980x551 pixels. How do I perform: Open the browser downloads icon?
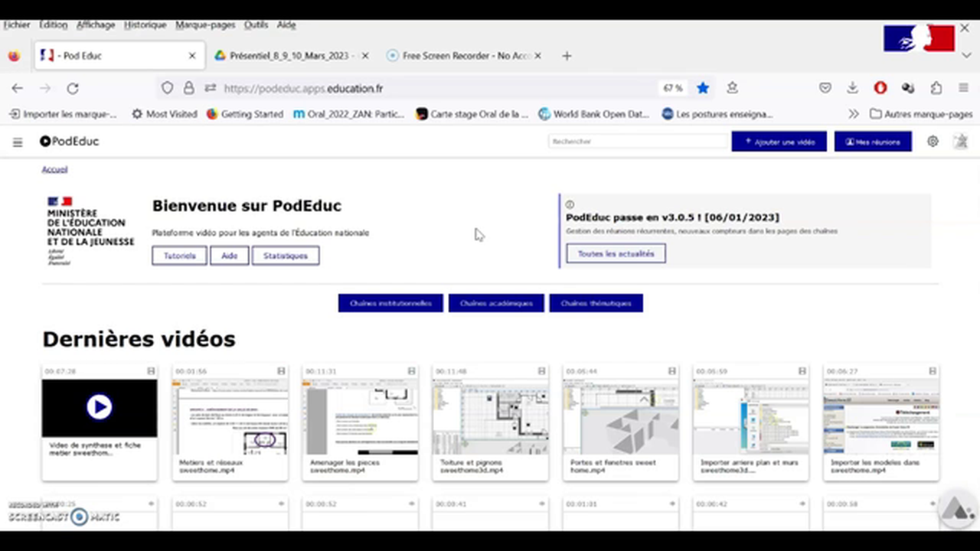coord(852,88)
